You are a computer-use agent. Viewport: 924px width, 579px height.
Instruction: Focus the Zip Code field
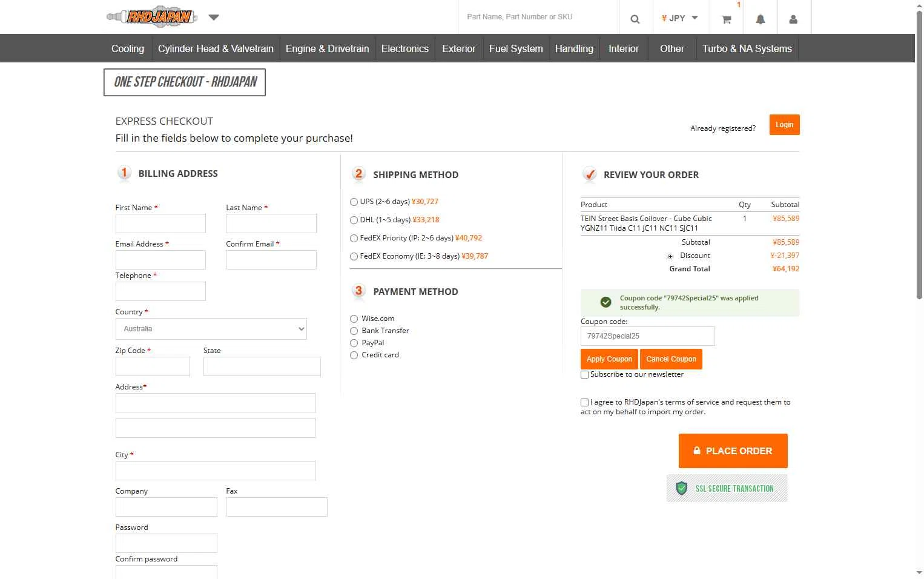(x=153, y=366)
